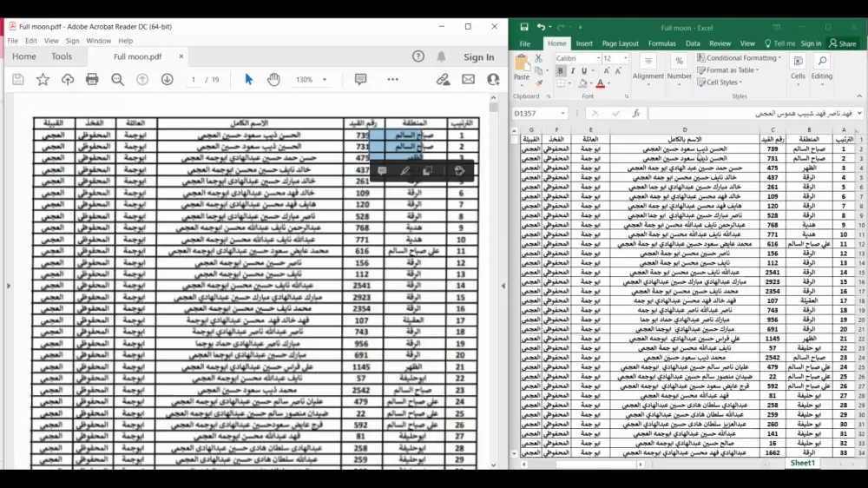Screen dimensions: 868x488
Task: Open Excel Editing group button
Action: (x=821, y=71)
